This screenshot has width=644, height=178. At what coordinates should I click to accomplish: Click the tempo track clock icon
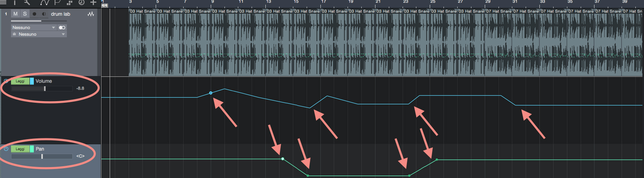click(x=81, y=2)
